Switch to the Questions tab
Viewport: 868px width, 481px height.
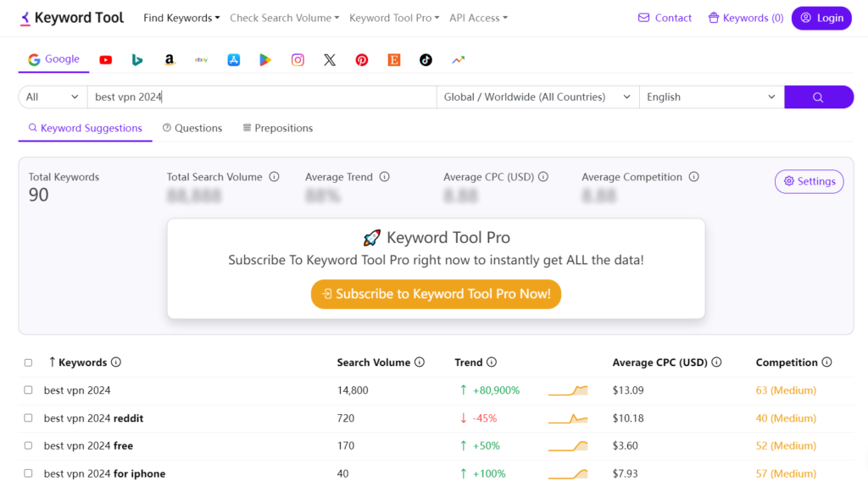(192, 128)
